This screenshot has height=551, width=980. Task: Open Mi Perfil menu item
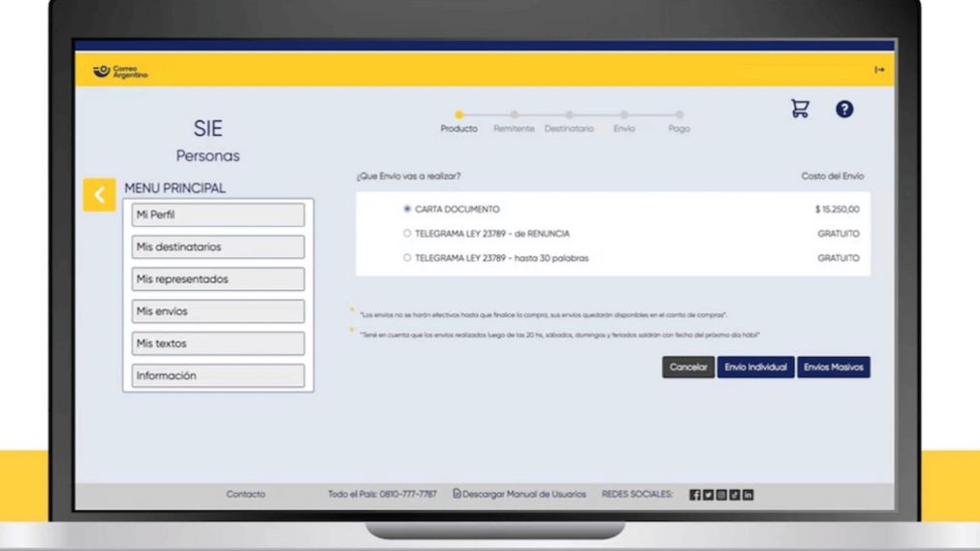(x=218, y=214)
